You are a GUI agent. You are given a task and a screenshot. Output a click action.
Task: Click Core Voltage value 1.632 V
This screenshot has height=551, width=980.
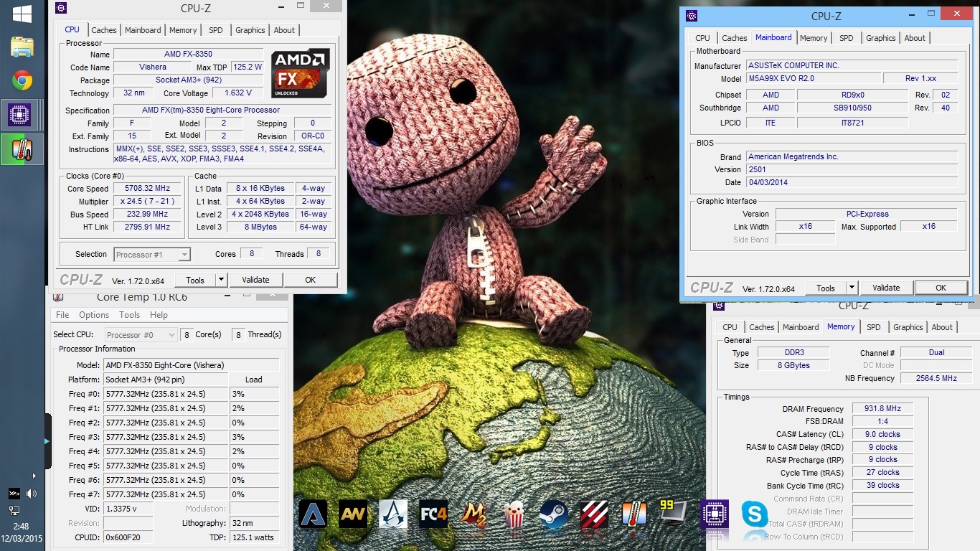tap(239, 93)
